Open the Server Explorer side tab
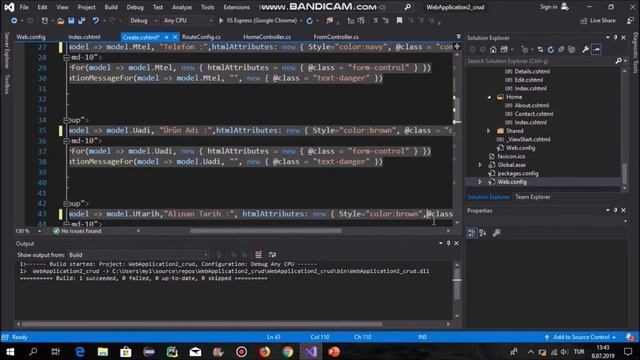640x360 pixels. (7, 50)
